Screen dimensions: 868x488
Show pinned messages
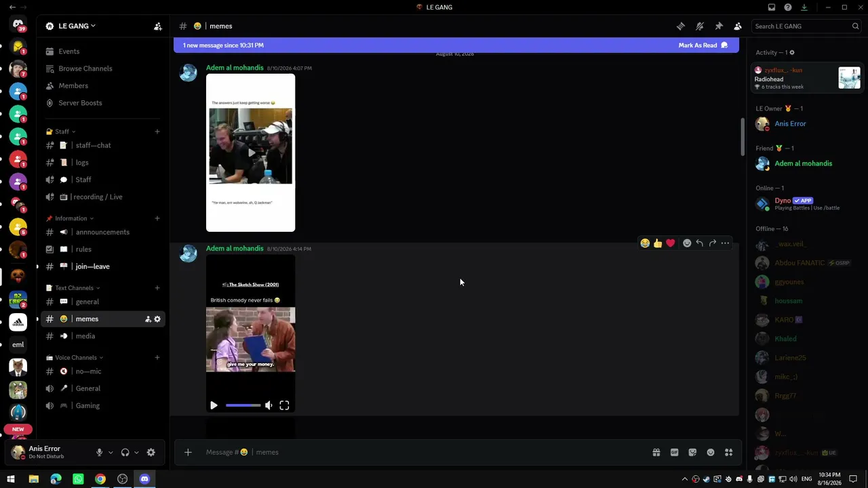(719, 26)
